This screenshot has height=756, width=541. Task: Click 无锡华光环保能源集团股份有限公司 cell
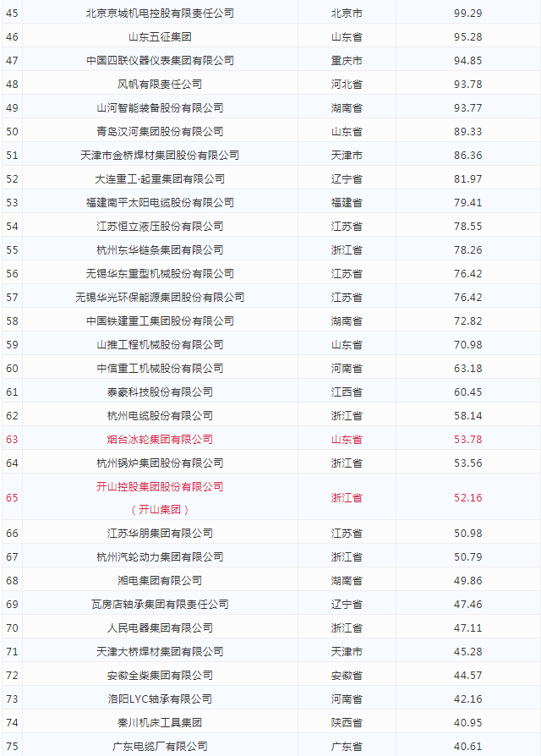pos(160,297)
